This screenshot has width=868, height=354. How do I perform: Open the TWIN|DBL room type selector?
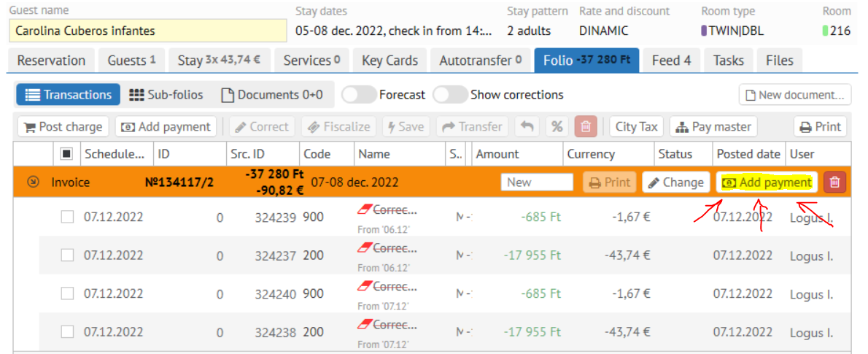tap(732, 31)
